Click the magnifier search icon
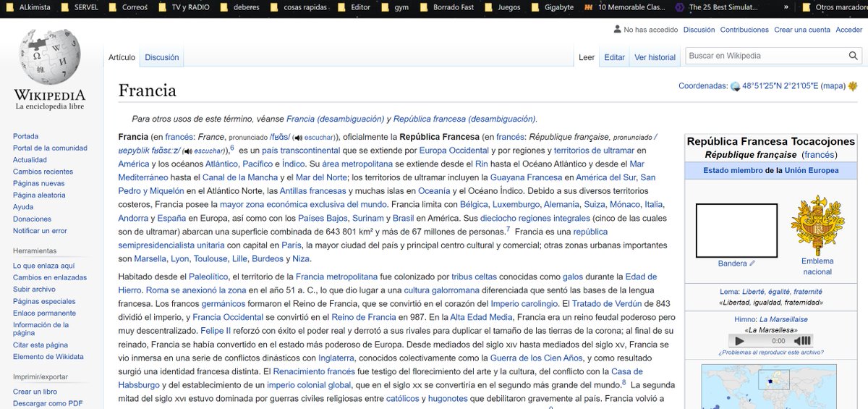Image resolution: width=868 pixels, height=409 pixels. tap(854, 56)
